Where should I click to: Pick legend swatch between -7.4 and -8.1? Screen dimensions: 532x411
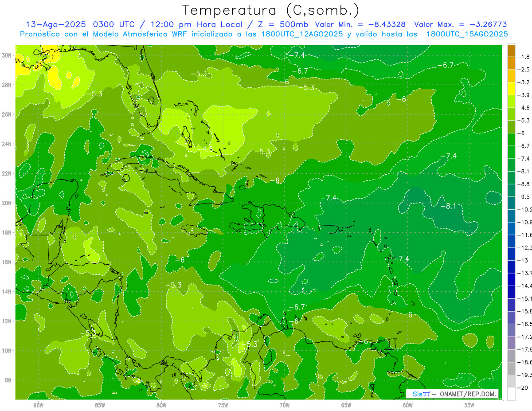coord(511,165)
